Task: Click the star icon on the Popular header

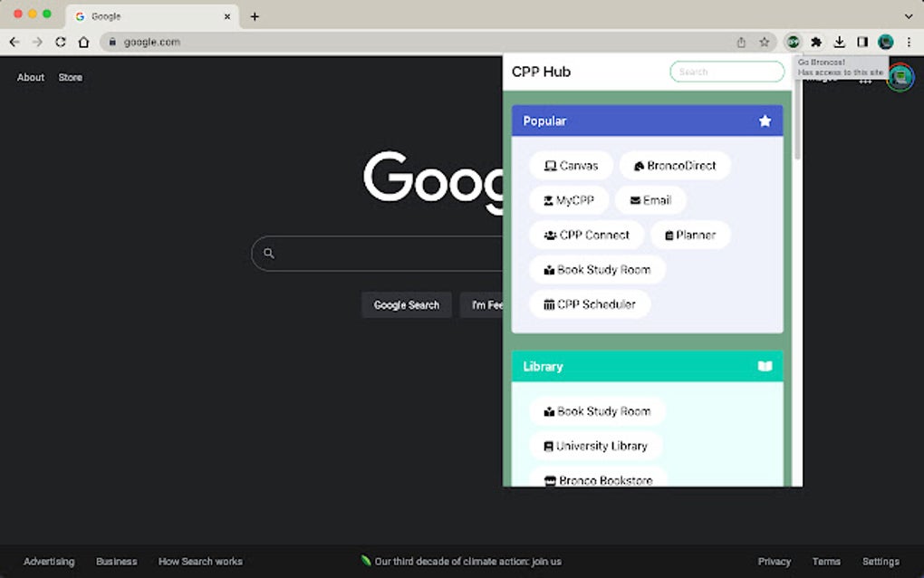Action: [x=764, y=120]
